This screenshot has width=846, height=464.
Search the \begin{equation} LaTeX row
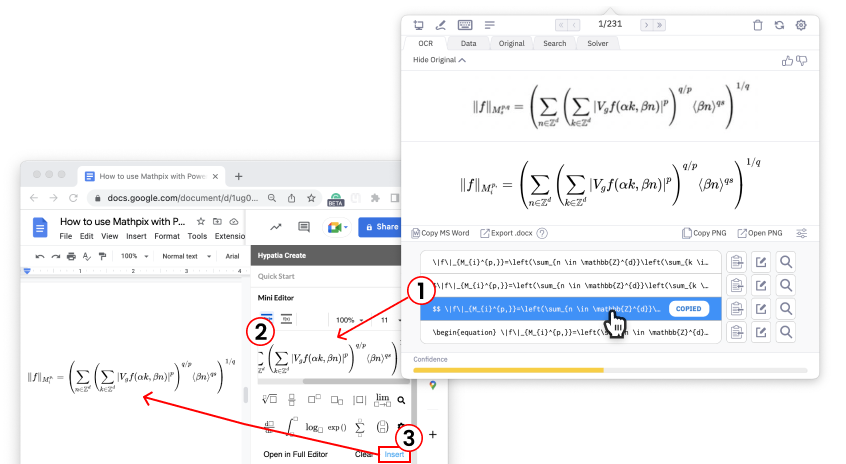tap(786, 332)
